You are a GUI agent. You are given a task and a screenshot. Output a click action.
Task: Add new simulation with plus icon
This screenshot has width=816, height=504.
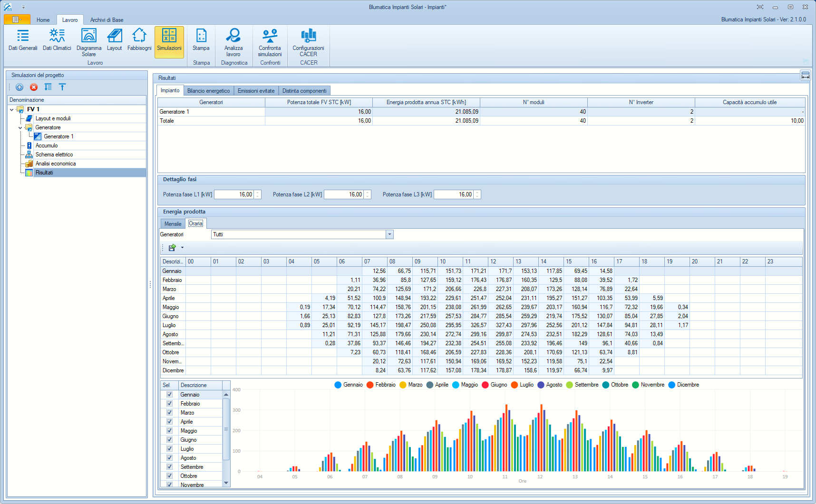(x=19, y=87)
